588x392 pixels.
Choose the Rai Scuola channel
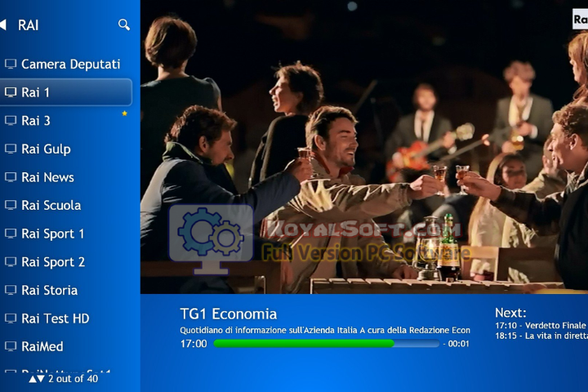[66, 205]
